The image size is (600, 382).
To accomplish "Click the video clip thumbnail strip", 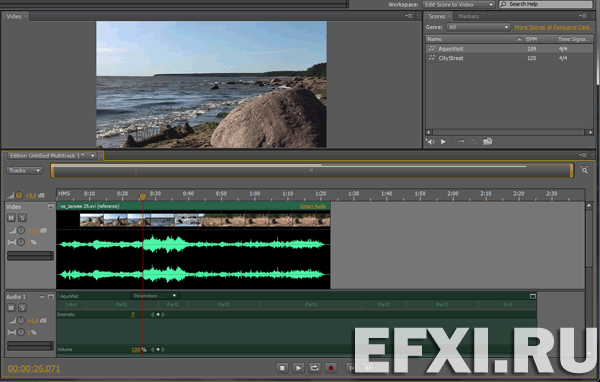I will coord(205,220).
